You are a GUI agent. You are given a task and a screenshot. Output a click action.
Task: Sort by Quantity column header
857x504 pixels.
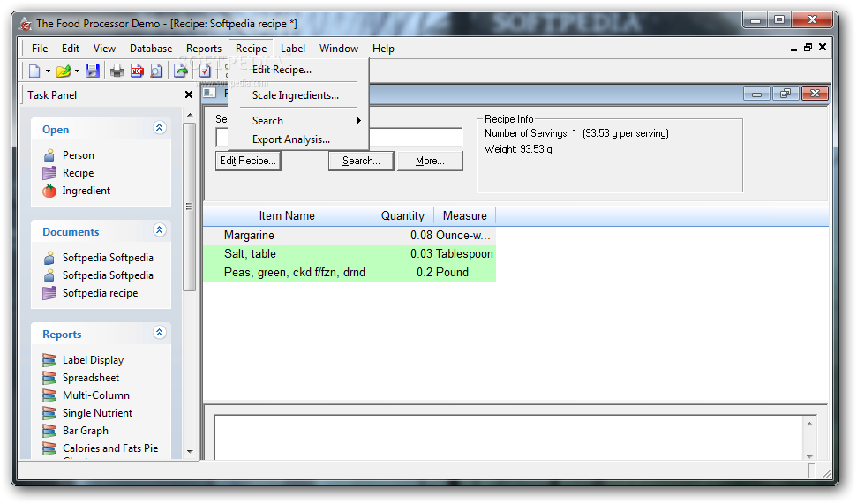pos(402,215)
